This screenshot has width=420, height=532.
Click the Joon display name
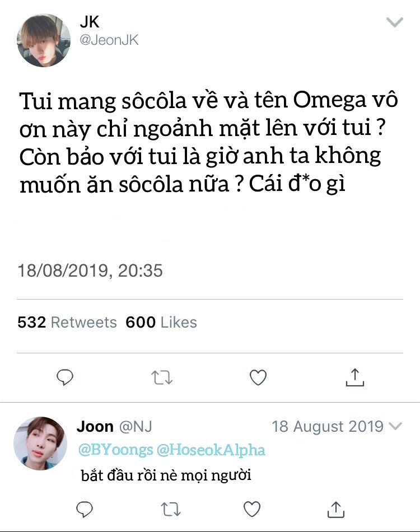coord(95,426)
